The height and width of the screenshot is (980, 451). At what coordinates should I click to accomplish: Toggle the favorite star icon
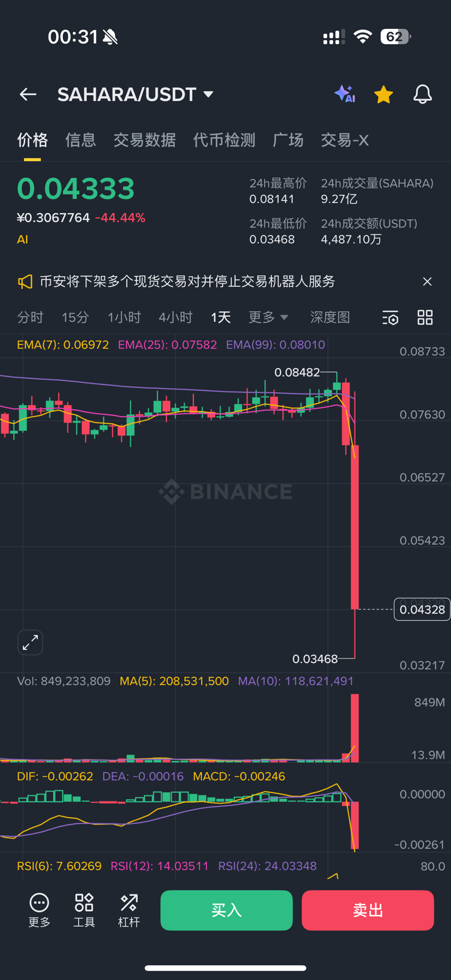(x=383, y=95)
